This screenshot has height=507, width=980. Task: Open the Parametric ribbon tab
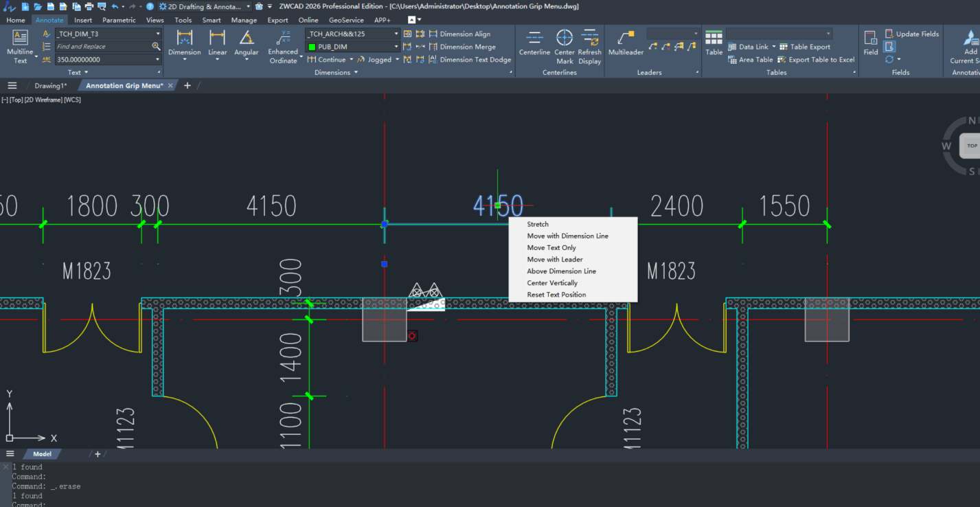(x=119, y=20)
